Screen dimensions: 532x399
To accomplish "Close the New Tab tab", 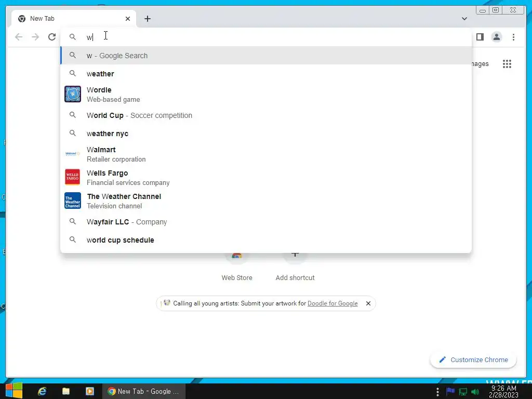I will pyautogui.click(x=128, y=19).
